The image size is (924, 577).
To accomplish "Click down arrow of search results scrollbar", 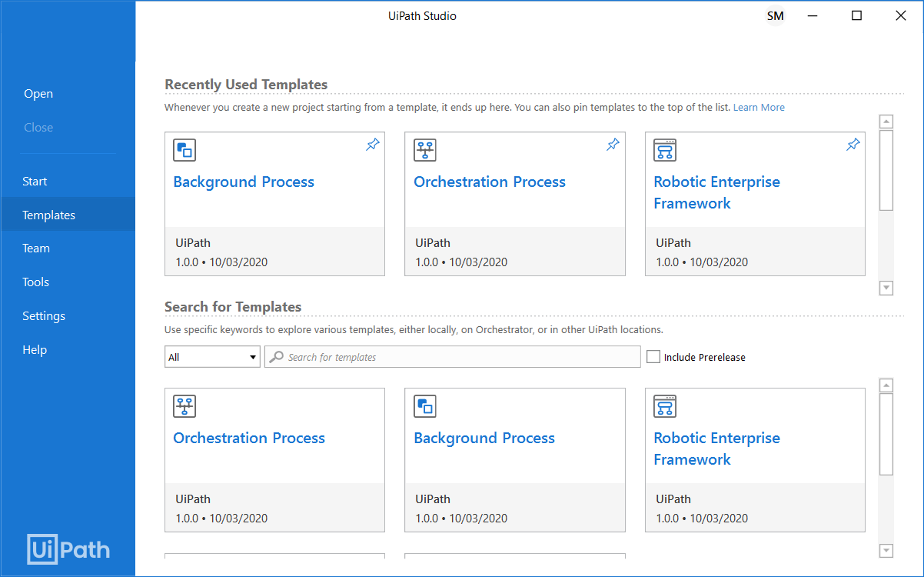I will pos(886,550).
